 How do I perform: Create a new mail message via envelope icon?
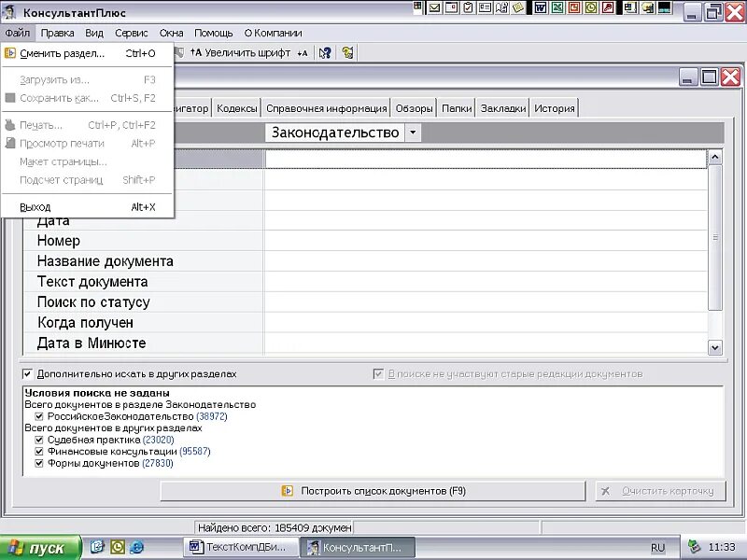434,7
